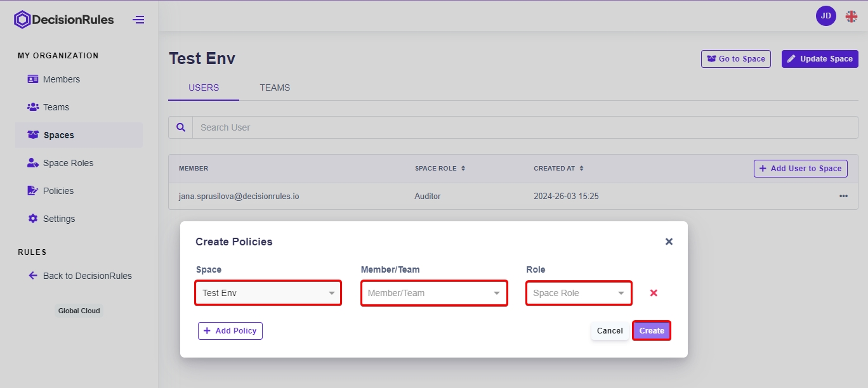Expand the Space dropdown showing Test Env
The height and width of the screenshot is (388, 868).
click(268, 293)
